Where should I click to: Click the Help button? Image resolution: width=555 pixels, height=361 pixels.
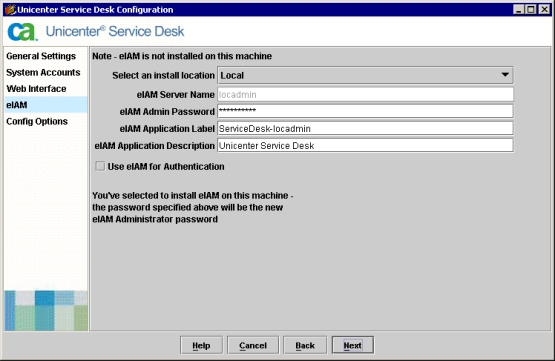[201, 345]
